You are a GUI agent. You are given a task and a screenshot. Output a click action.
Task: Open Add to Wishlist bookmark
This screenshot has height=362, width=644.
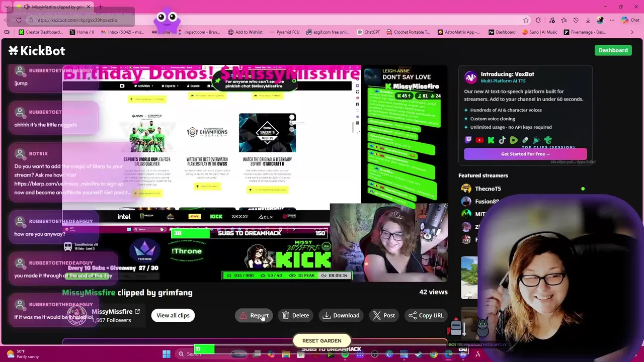(245, 32)
